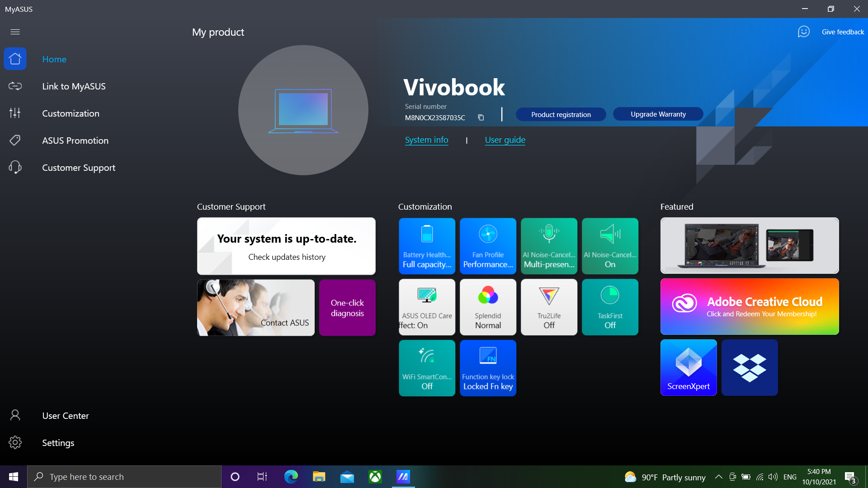
Task: Toggle AI Noise-Canceling speaker tile
Action: (610, 246)
